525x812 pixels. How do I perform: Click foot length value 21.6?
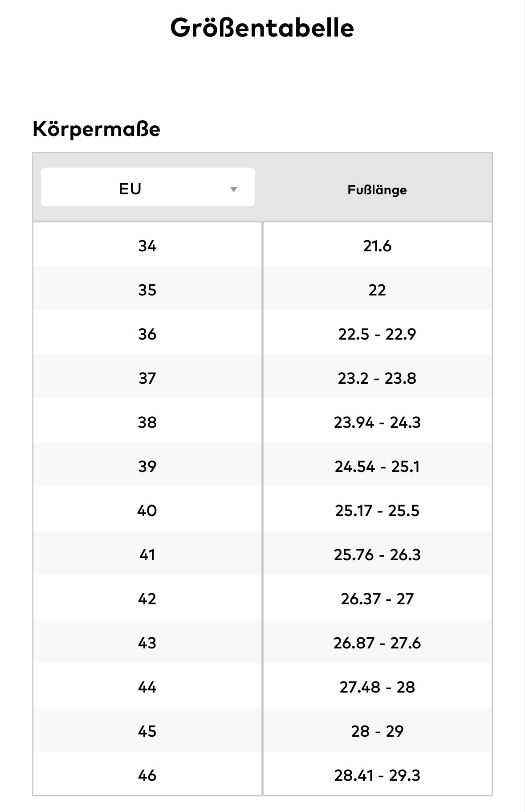(377, 246)
